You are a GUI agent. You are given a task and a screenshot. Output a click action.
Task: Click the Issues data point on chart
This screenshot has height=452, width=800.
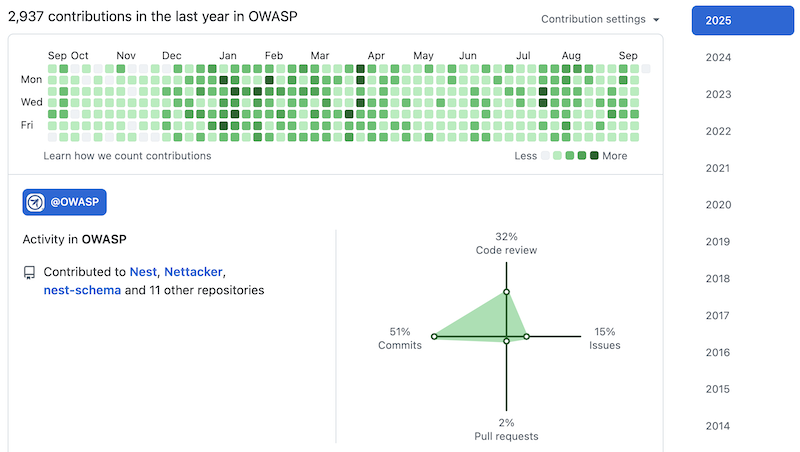[x=527, y=336]
